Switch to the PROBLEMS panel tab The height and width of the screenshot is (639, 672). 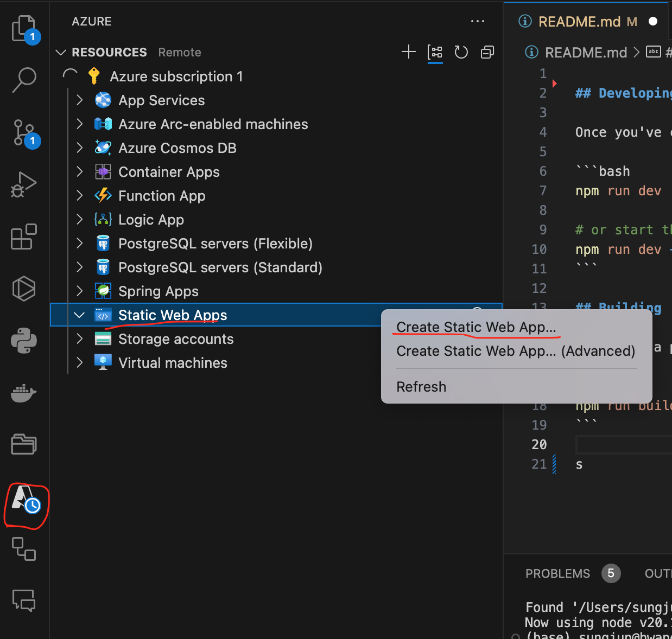[557, 573]
